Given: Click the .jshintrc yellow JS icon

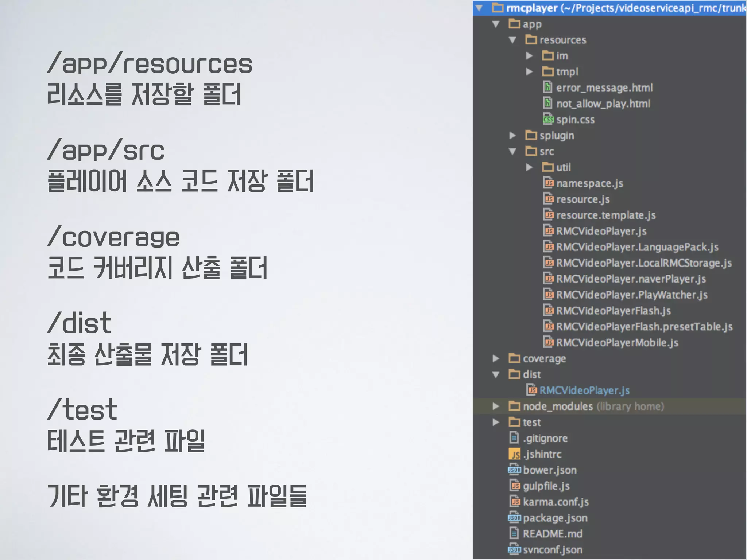Looking at the screenshot, I should [x=515, y=454].
